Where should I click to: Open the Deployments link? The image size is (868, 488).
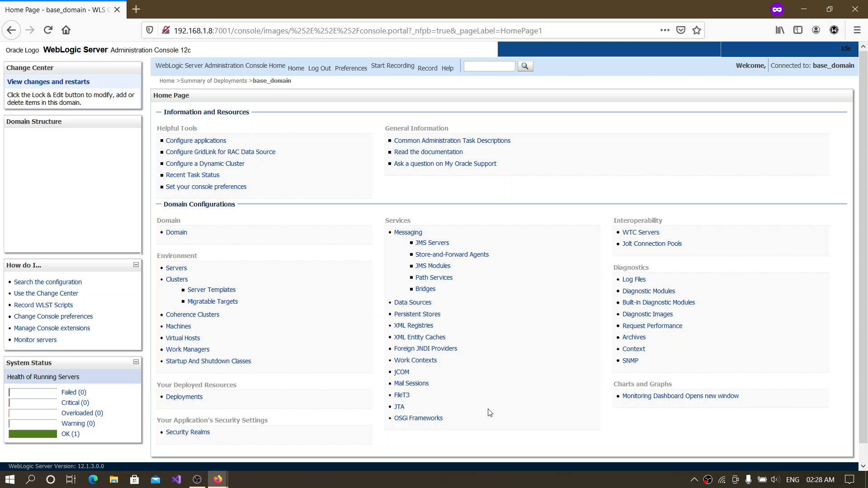click(184, 397)
